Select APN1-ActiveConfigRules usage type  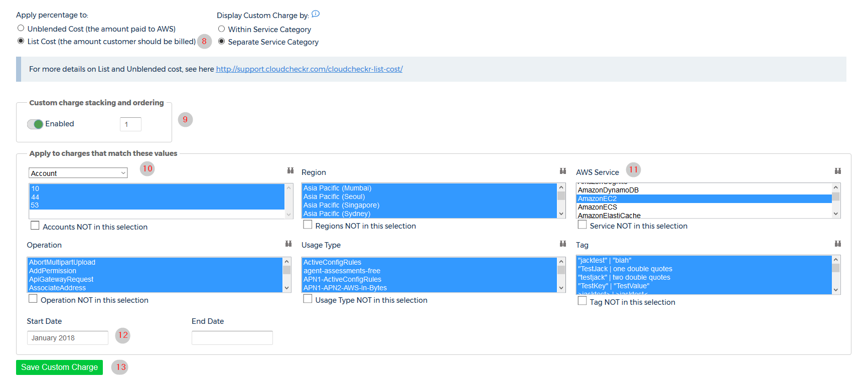point(429,279)
